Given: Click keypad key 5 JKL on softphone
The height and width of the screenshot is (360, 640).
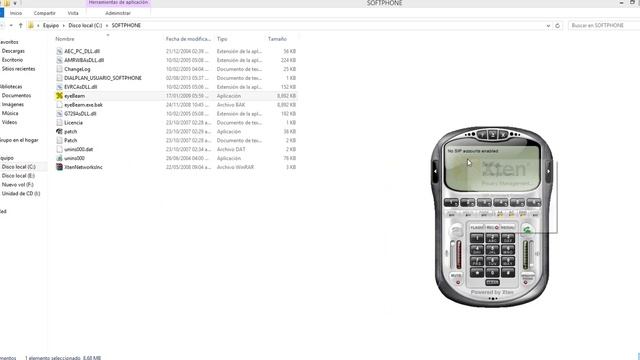Looking at the screenshot, I should (x=492, y=249).
